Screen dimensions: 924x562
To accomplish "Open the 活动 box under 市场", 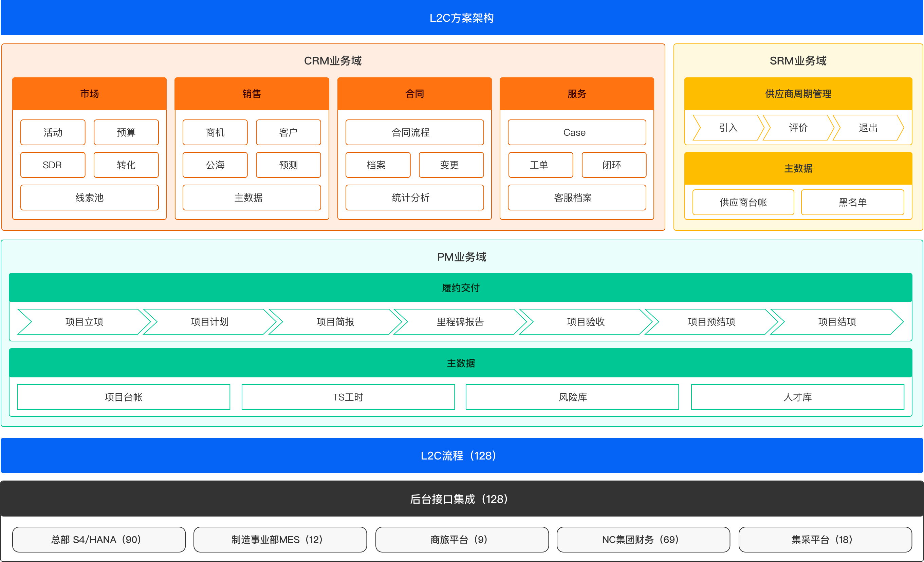I will pyautogui.click(x=53, y=132).
